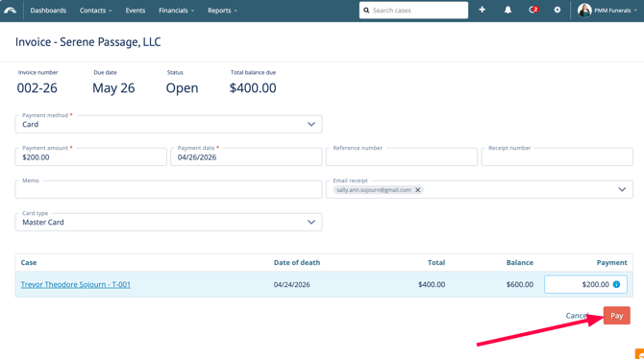The width and height of the screenshot is (644, 359).
Task: Expand the Financials menu
Action: [x=177, y=11]
